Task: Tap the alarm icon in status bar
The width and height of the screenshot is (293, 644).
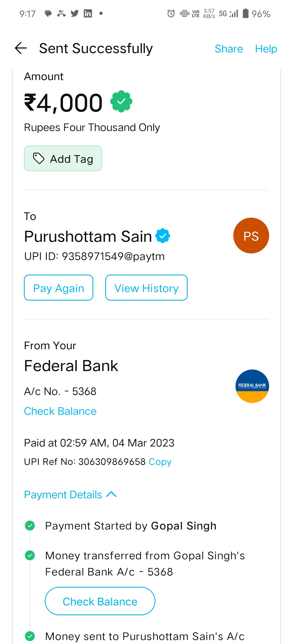Action: tap(171, 13)
